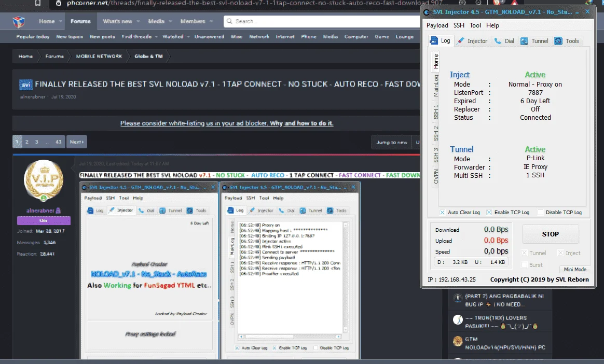Click the Mini Mode button
The image size is (604, 364).
point(575,269)
